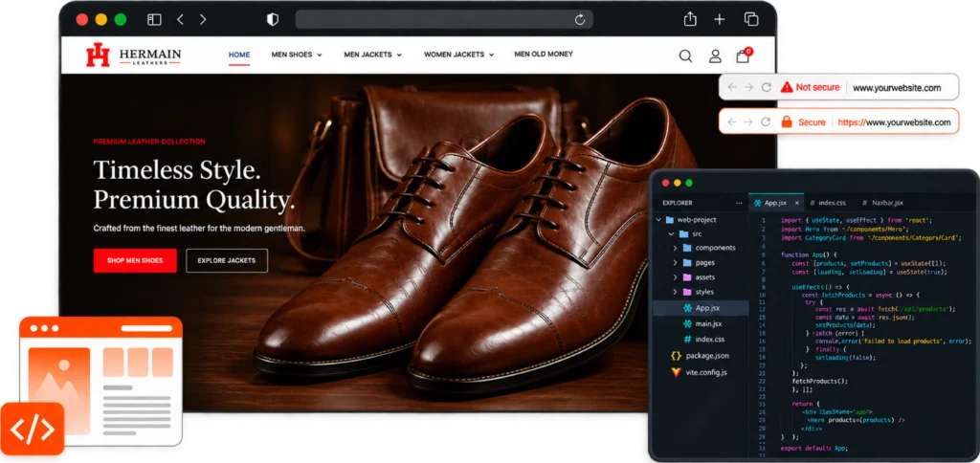Open Men Shoes dropdown menu
The width and height of the screenshot is (980, 463).
tap(297, 55)
